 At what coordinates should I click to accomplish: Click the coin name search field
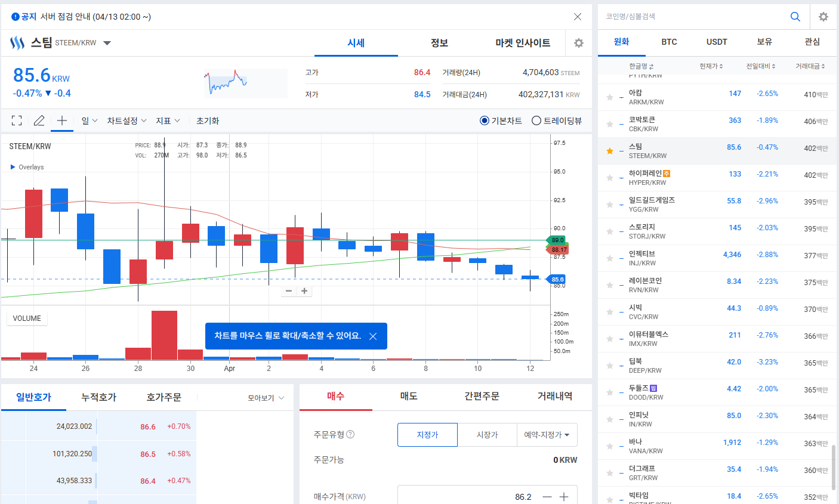[692, 17]
